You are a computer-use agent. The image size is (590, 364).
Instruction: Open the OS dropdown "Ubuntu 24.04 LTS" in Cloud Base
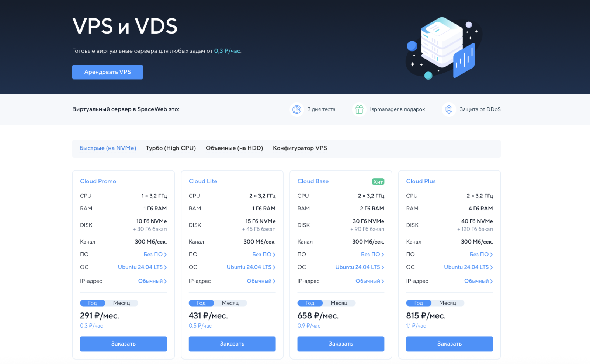pyautogui.click(x=357, y=267)
